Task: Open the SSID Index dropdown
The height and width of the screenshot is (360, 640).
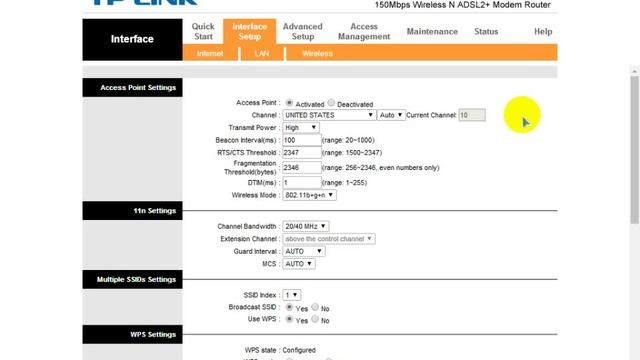Action: (291, 295)
